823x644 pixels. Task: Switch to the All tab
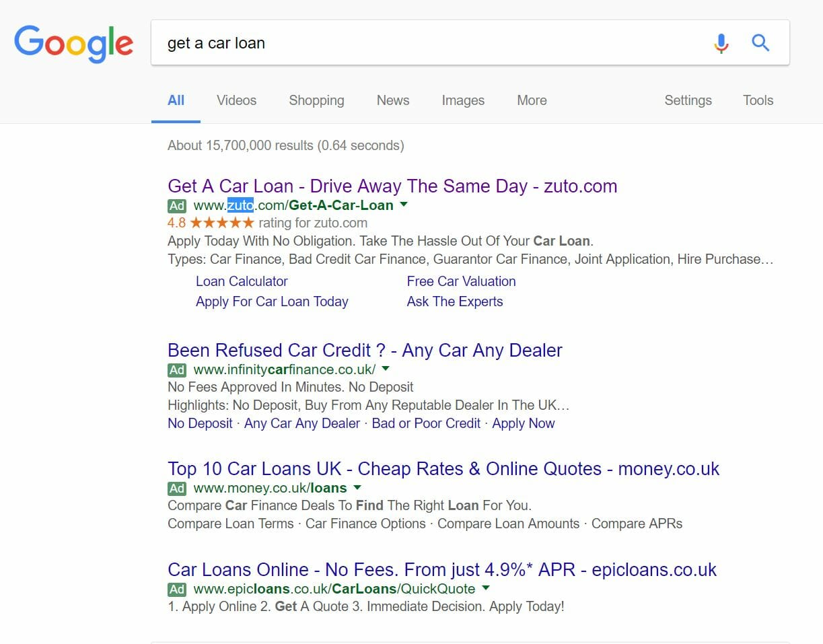[176, 100]
